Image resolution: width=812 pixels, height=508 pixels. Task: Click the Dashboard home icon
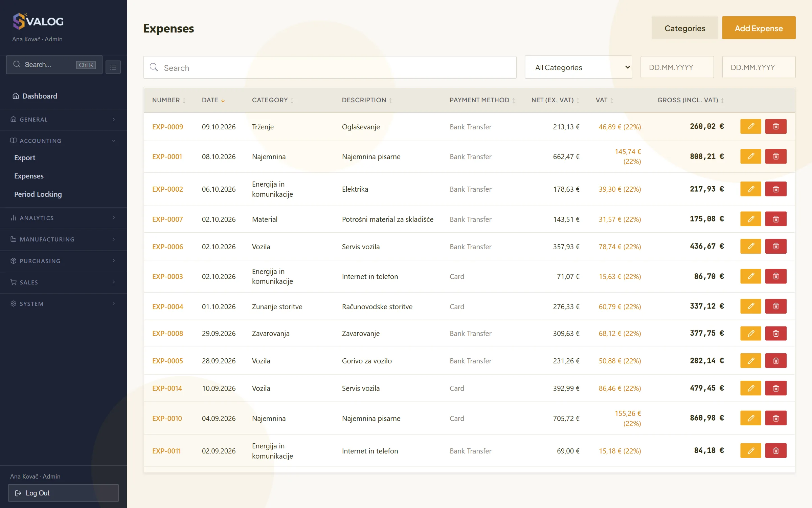(16, 96)
